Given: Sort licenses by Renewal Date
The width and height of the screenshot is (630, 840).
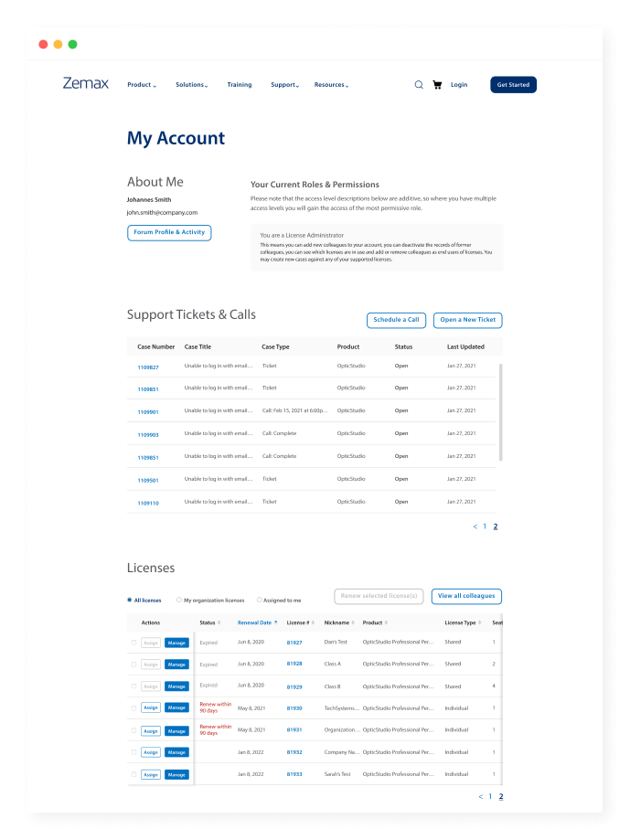Looking at the screenshot, I should pyautogui.click(x=257, y=622).
